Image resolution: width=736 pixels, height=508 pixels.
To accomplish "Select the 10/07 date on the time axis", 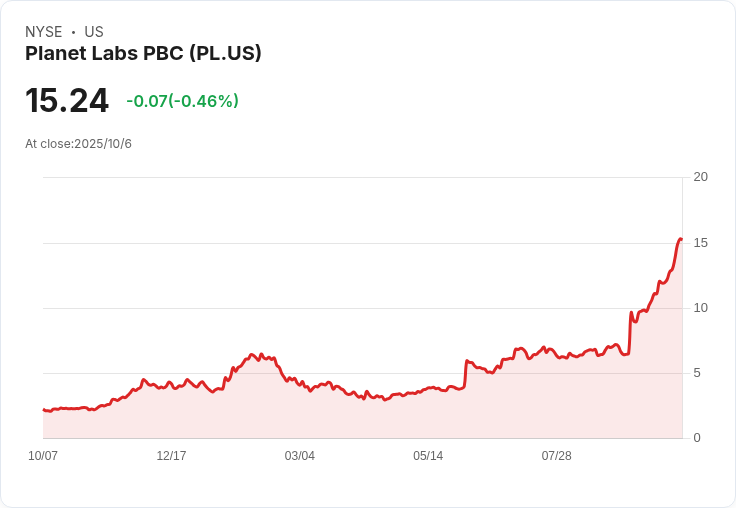I will 43,456.
